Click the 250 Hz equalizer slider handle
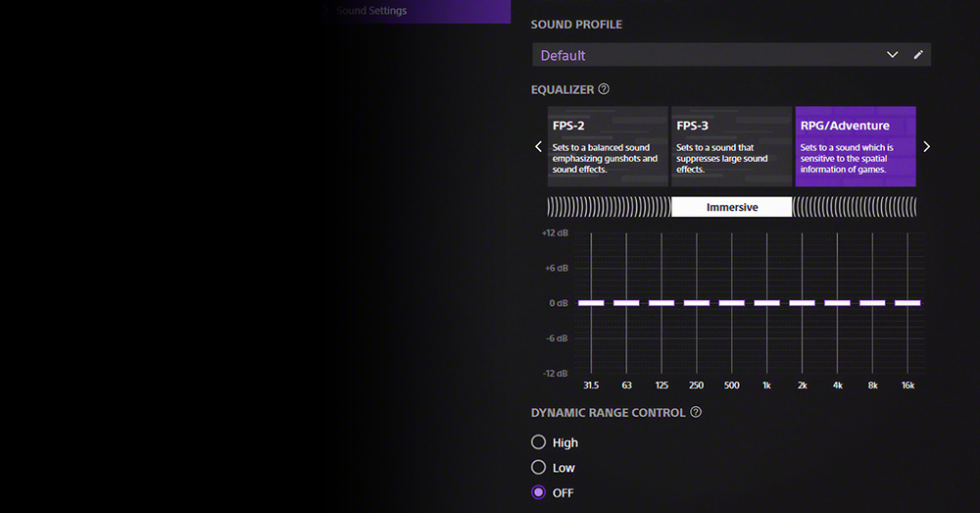This screenshot has width=980, height=513. pos(697,303)
